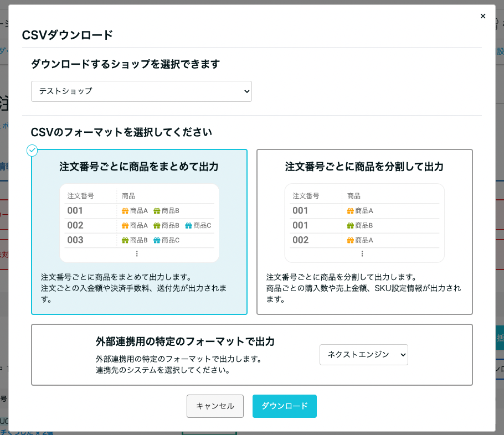Click blue gift icon in row 003
This screenshot has width=504, height=435.
coord(157,240)
